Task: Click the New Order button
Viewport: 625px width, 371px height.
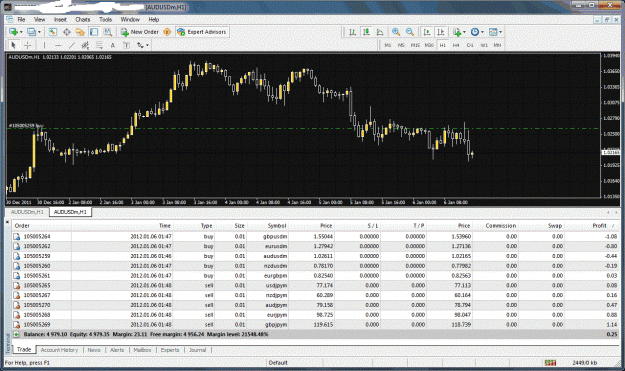Action: point(140,32)
